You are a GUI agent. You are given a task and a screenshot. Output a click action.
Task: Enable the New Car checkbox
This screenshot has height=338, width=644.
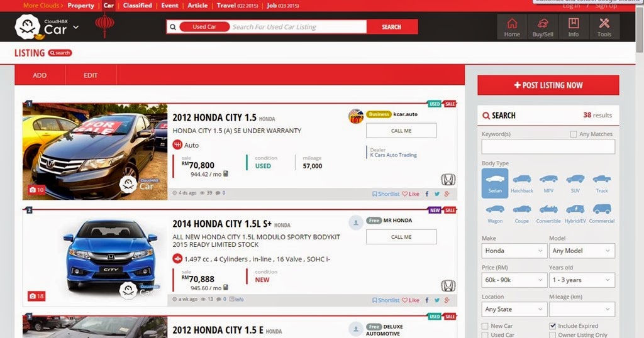[485, 326]
